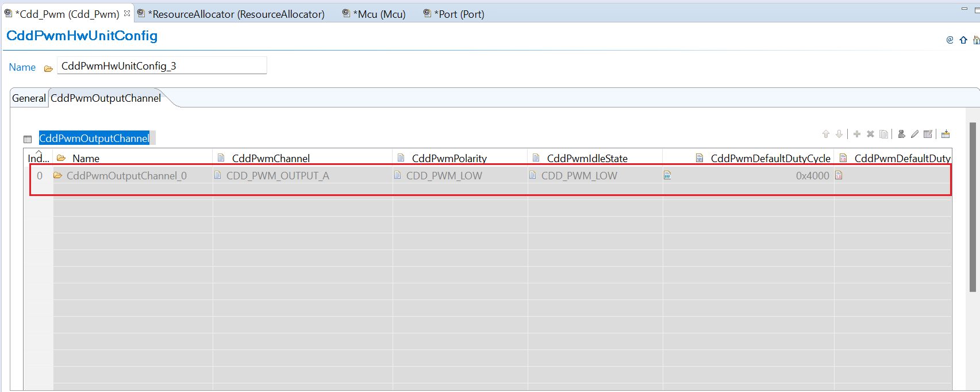Screen dimensions: 980x392
Task: Click the duplicate pages icon in table toolbar
Action: point(884,134)
